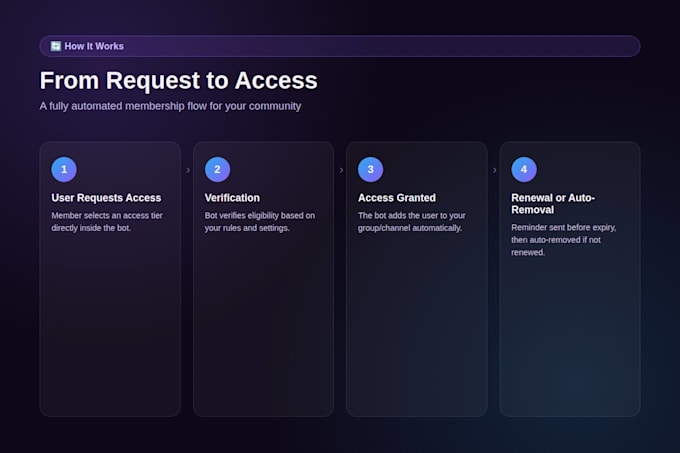
Task: Click the step 4 number circle
Action: click(524, 169)
